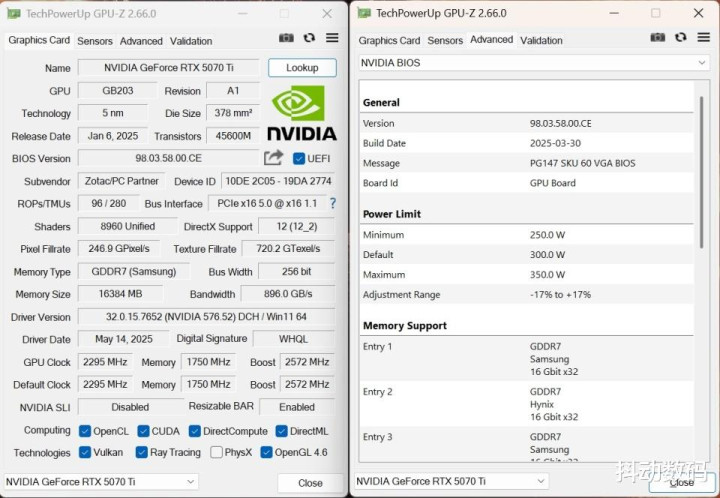The height and width of the screenshot is (498, 720).
Task: Click the NVIDIA logo image
Action: tap(302, 113)
